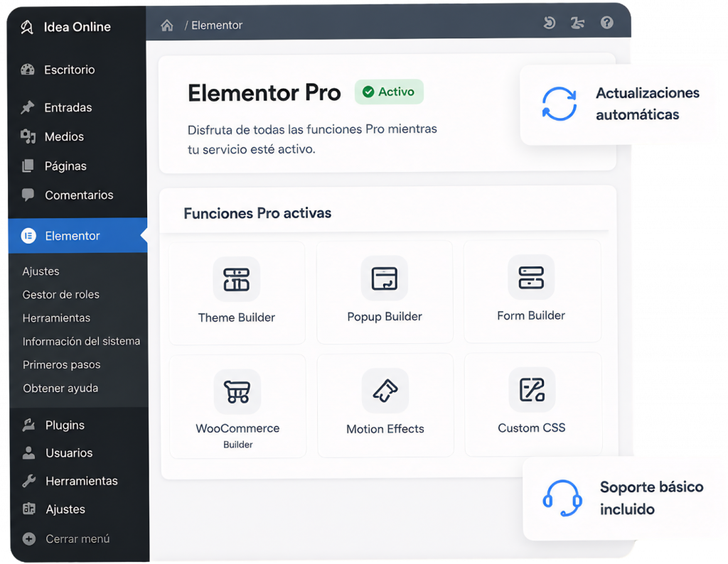Click the Soporte básico incluido text
The width and height of the screenshot is (728, 564).
651,498
